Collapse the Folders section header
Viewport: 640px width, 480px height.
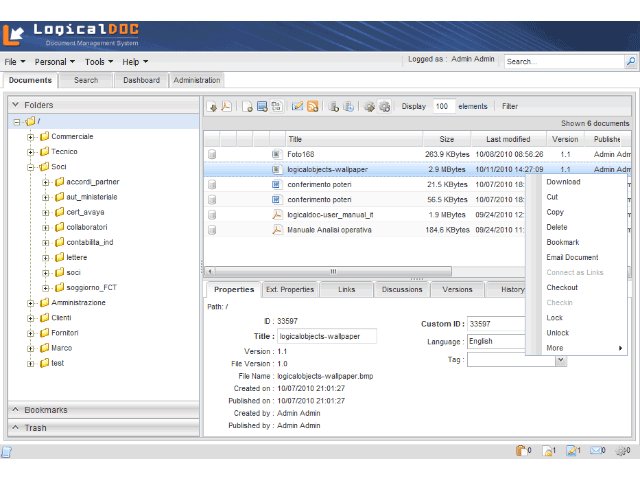coord(103,105)
